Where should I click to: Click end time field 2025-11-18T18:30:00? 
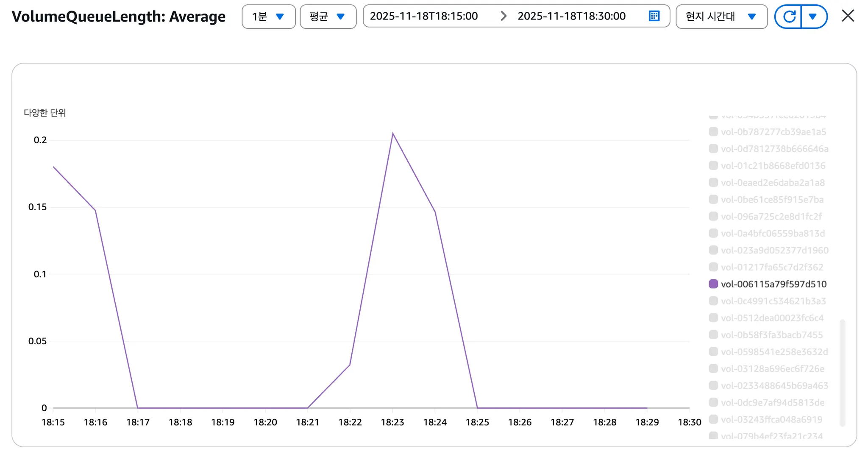click(x=571, y=16)
